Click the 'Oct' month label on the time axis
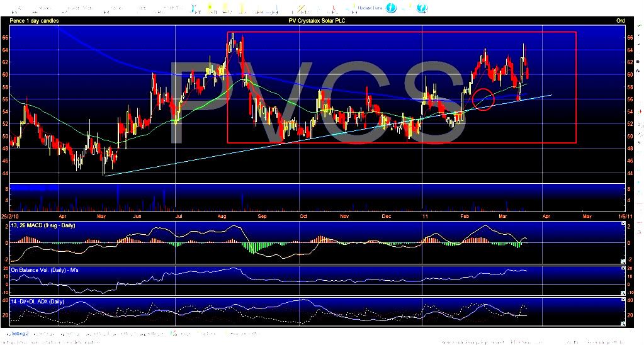This screenshot has width=644, height=345. pos(303,216)
